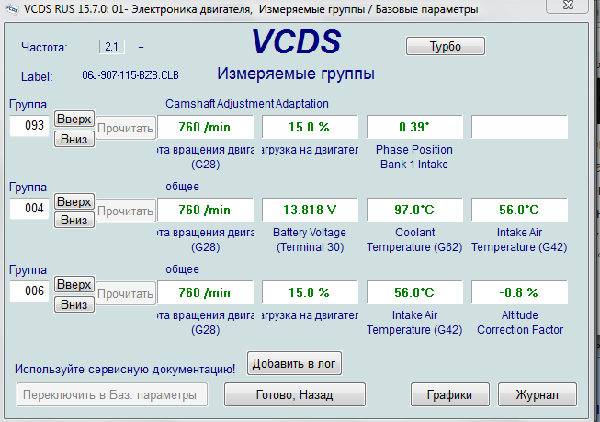Click the Измеряемые группы heading
Screen dimensions: 600x422
click(296, 73)
